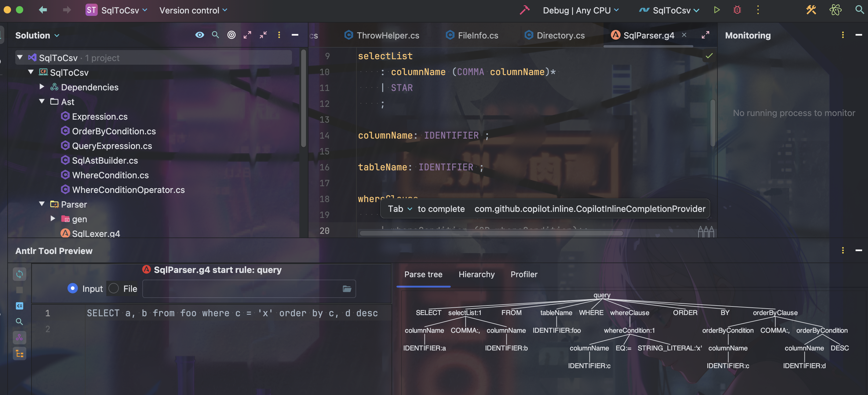
Task: Click the Build hammer icon
Action: tap(525, 10)
